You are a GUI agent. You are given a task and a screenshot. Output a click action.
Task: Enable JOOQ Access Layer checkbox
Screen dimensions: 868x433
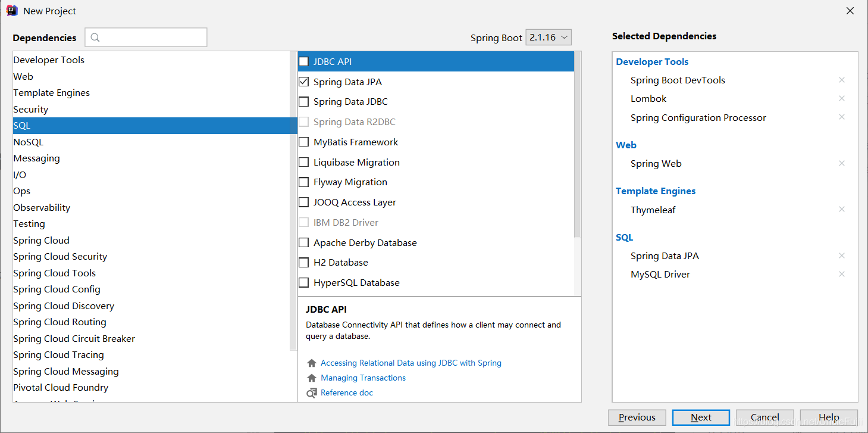click(x=303, y=203)
